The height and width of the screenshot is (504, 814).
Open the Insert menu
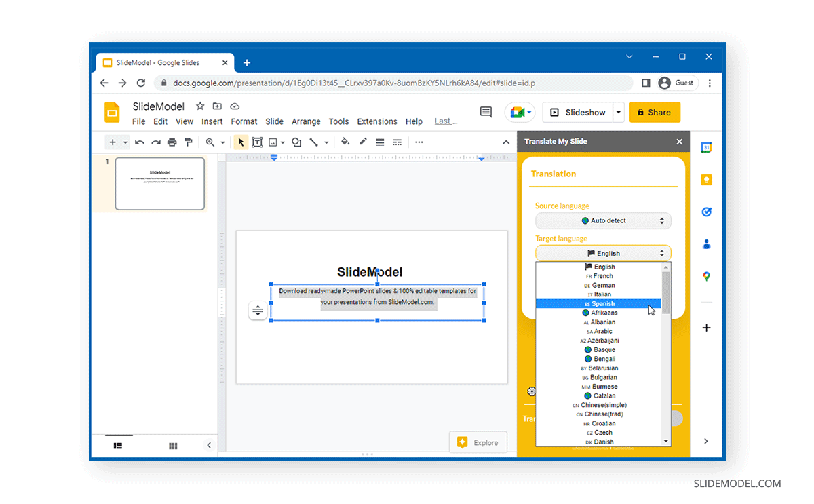212,122
